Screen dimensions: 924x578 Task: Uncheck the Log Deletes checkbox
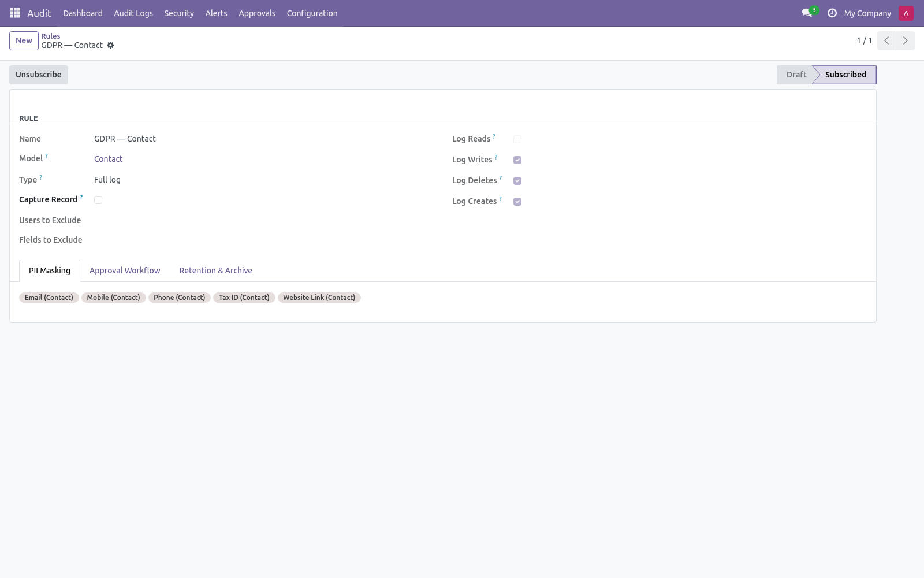tap(517, 181)
